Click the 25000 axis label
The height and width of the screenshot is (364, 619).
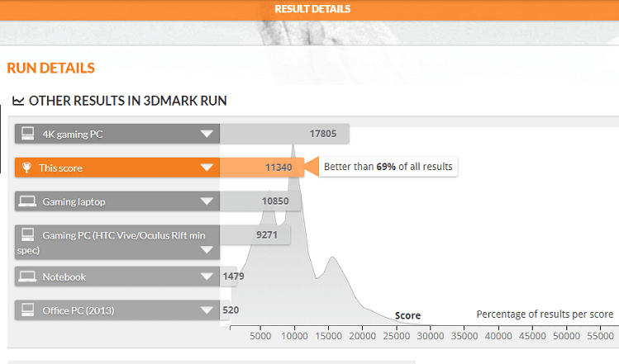click(397, 336)
